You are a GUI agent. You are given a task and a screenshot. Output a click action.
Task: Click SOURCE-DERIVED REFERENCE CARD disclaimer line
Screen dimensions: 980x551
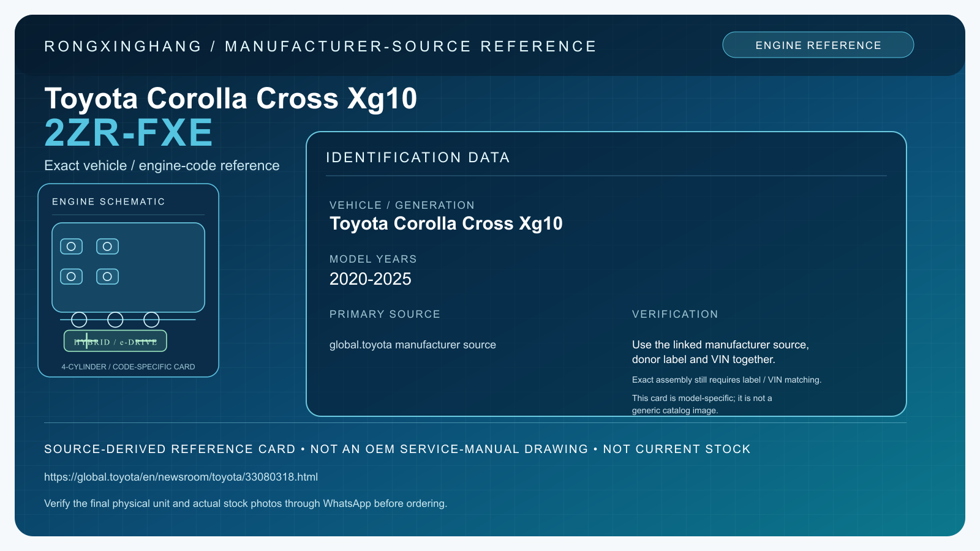[x=398, y=449]
